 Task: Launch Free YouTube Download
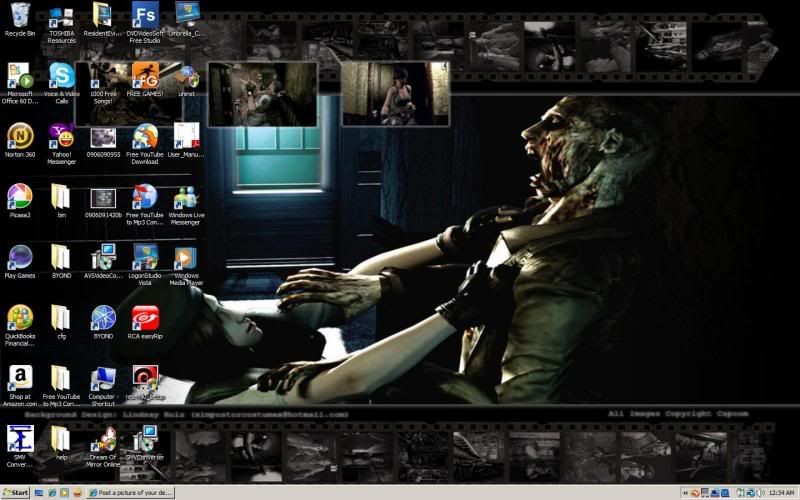coord(145,144)
